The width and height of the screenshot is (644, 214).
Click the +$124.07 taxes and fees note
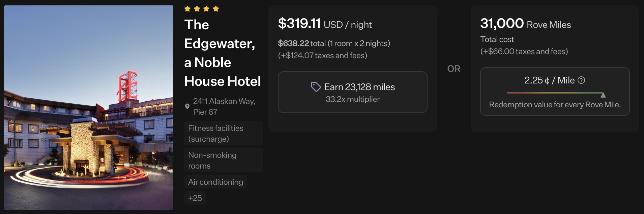click(322, 56)
